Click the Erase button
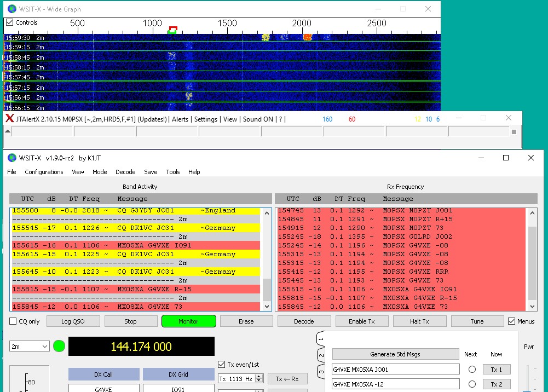The width and height of the screenshot is (548, 392). click(x=246, y=321)
